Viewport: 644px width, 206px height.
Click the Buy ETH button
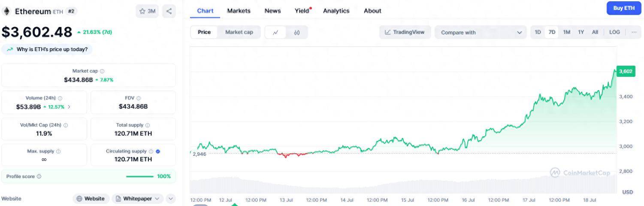pyautogui.click(x=623, y=8)
